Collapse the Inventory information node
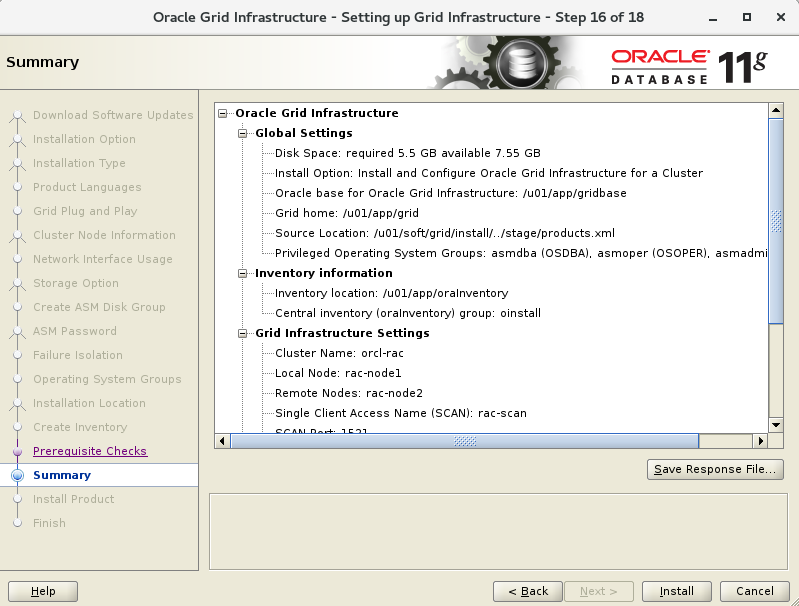799x606 pixels. tap(243, 274)
